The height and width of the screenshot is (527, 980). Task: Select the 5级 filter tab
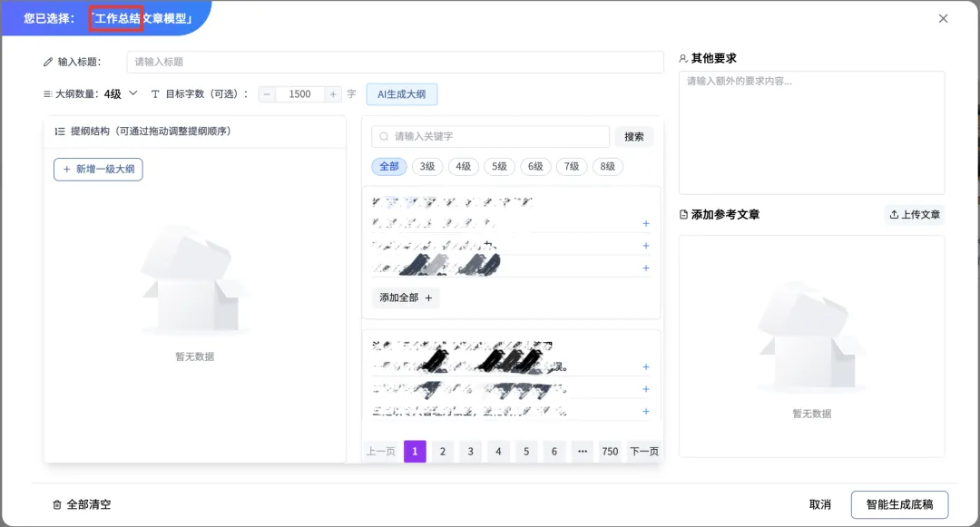(x=499, y=167)
